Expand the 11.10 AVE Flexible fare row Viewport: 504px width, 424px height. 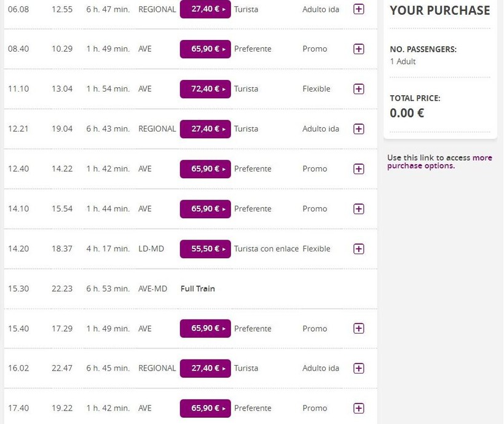(x=359, y=89)
